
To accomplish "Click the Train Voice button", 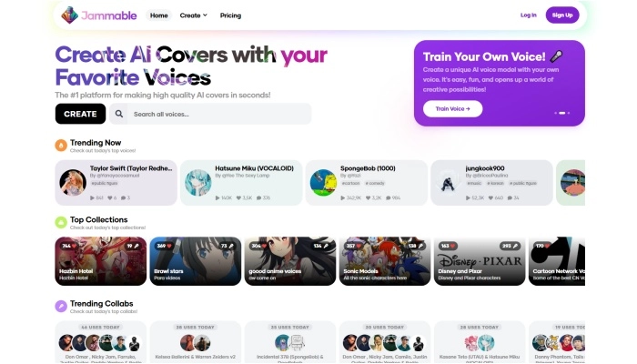I will coord(452,109).
